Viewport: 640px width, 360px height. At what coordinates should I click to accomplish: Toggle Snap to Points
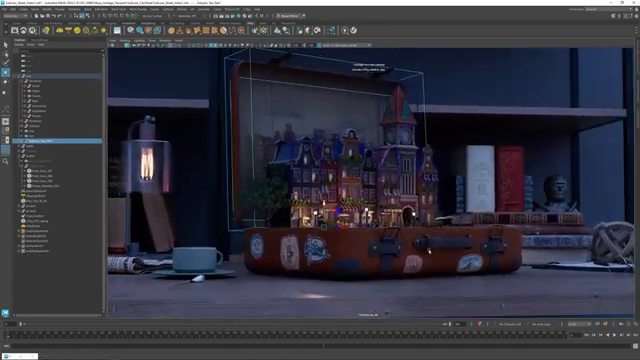point(116,16)
